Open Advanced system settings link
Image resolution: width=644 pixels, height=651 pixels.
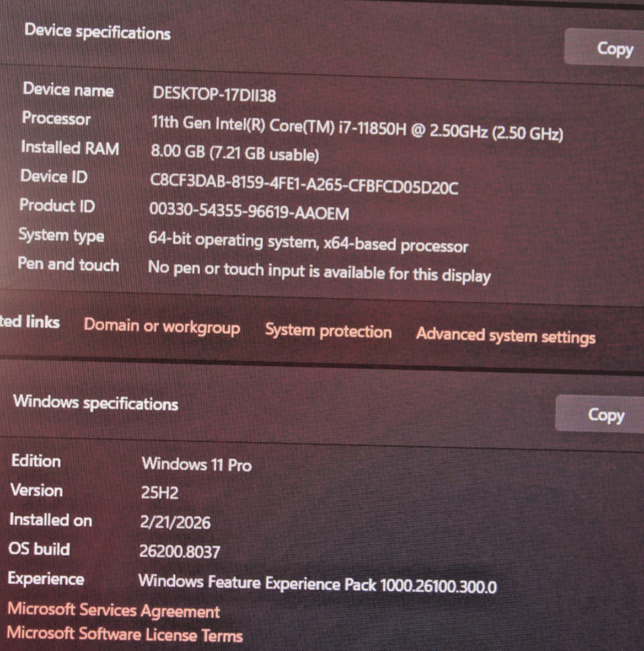tap(506, 336)
